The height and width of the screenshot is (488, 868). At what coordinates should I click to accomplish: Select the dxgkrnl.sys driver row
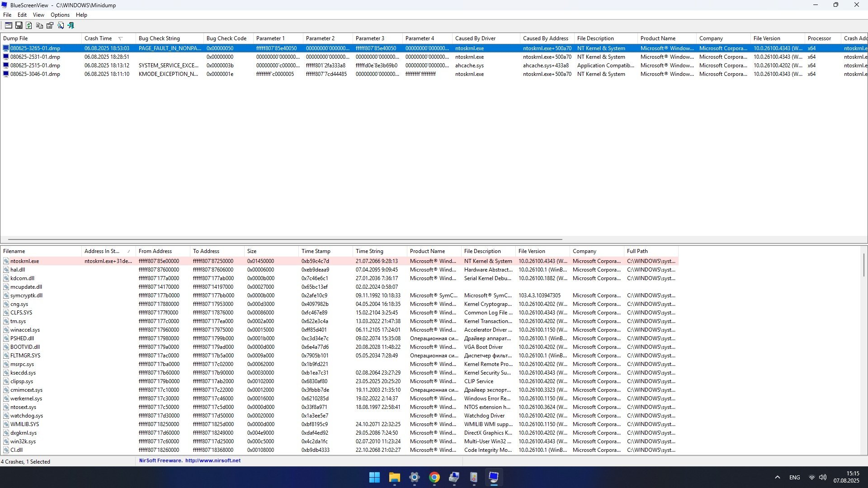click(339, 433)
